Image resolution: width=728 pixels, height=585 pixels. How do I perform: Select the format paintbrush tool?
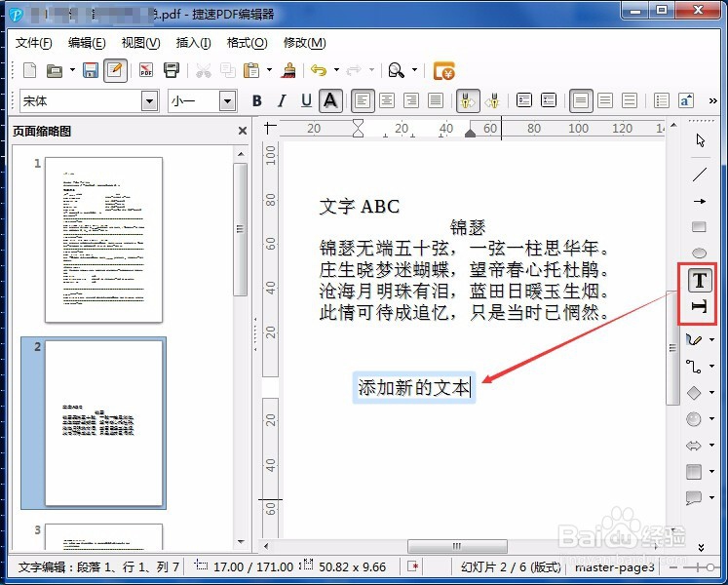point(288,70)
